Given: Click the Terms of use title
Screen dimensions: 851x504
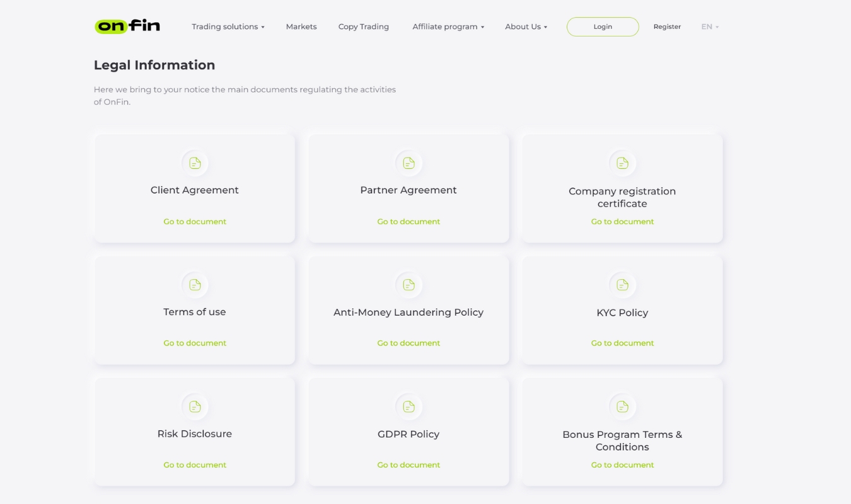Looking at the screenshot, I should 195,312.
